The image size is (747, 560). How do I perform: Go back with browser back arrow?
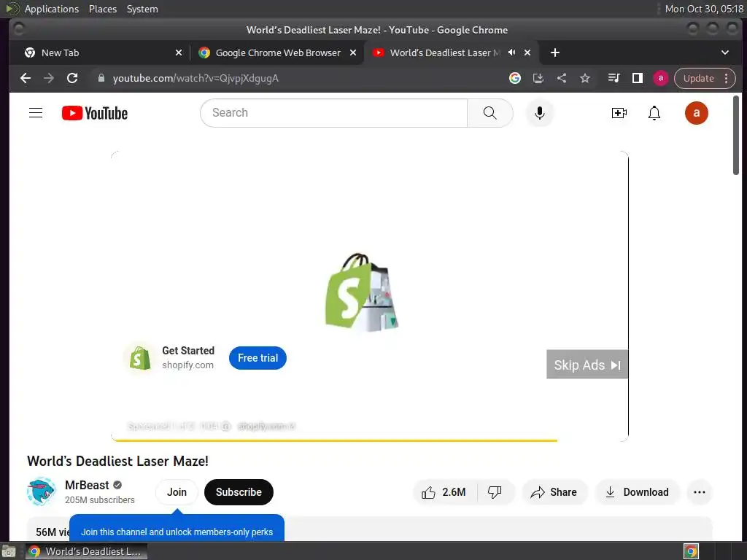tap(26, 78)
